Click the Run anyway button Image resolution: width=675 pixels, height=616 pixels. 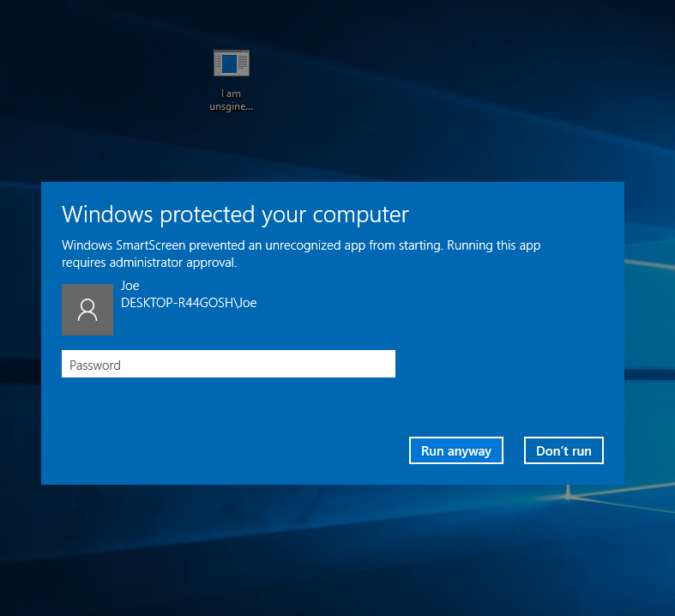click(456, 450)
